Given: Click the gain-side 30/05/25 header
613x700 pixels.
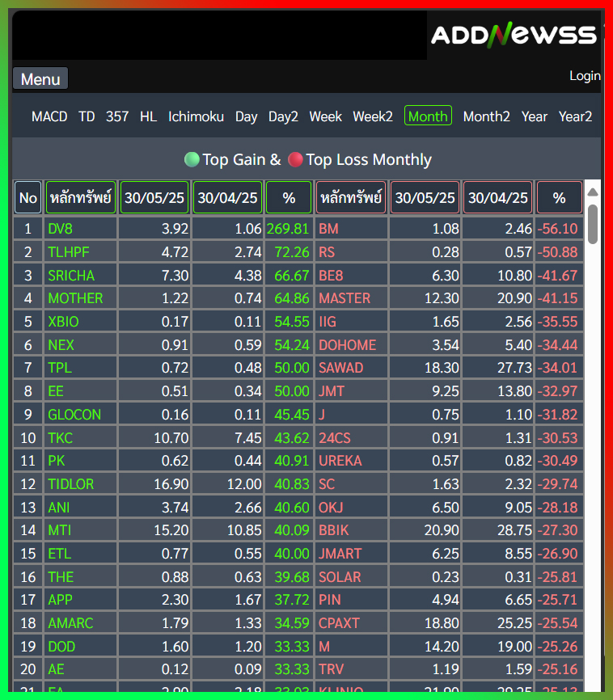Looking at the screenshot, I should coord(154,197).
